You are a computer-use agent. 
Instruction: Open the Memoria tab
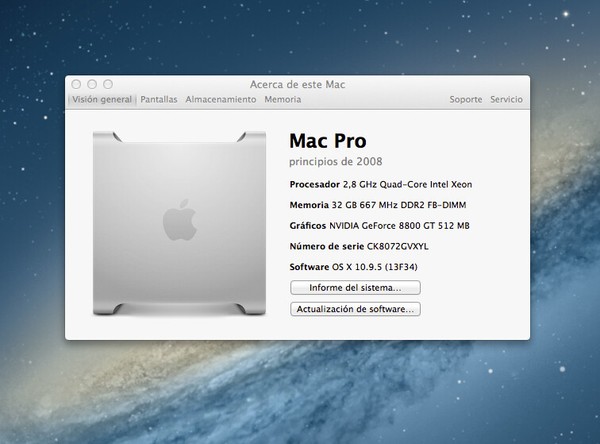(x=283, y=100)
